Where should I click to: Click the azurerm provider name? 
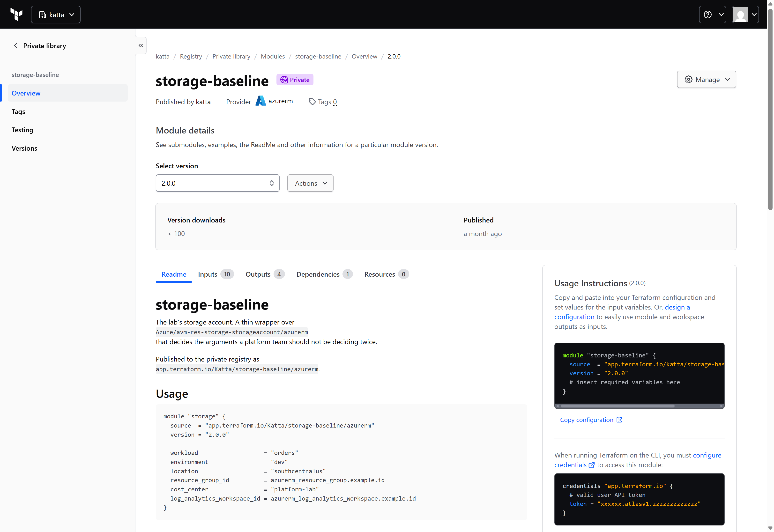point(280,101)
